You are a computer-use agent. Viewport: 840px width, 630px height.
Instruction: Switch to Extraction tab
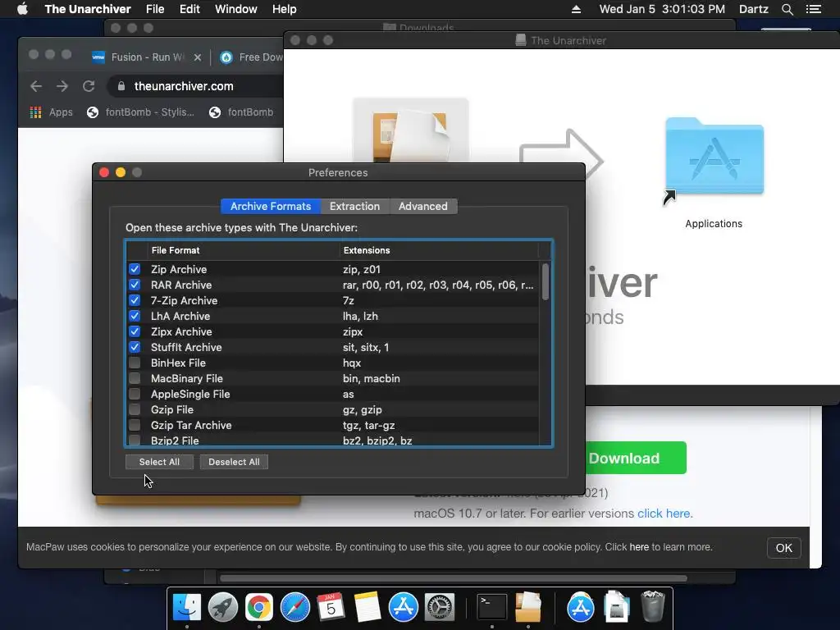click(x=354, y=206)
